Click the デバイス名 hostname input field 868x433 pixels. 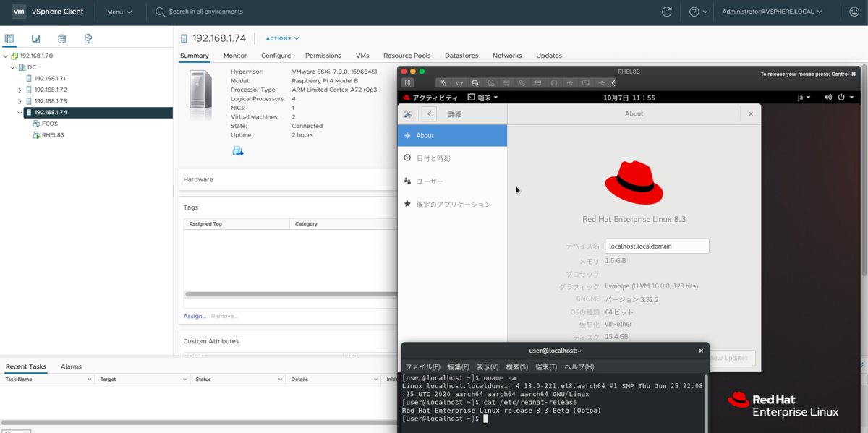click(x=656, y=245)
